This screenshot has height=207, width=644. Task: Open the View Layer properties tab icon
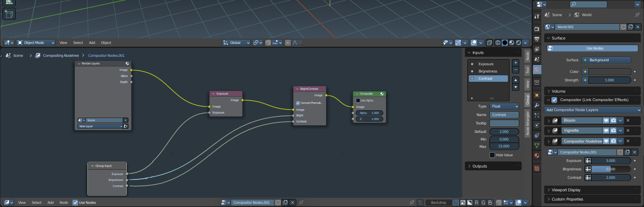click(537, 49)
